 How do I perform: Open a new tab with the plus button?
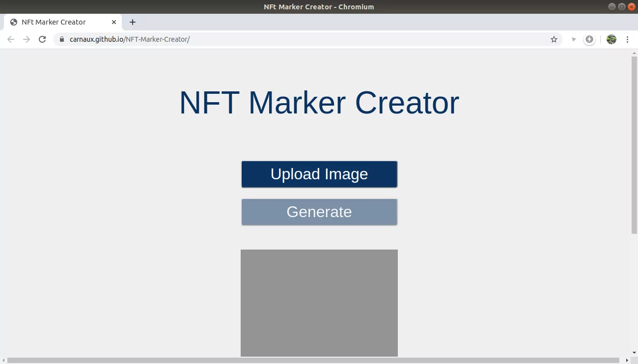(x=133, y=22)
